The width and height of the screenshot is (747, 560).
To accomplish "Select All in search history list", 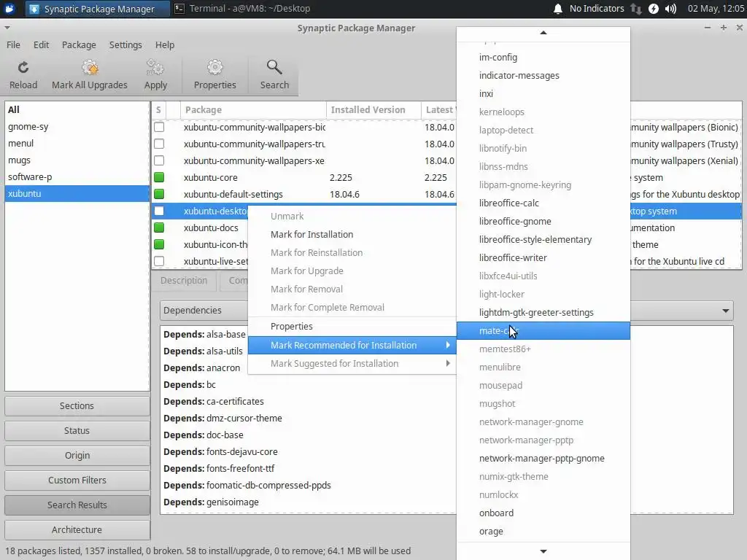I will pyautogui.click(x=77, y=110).
